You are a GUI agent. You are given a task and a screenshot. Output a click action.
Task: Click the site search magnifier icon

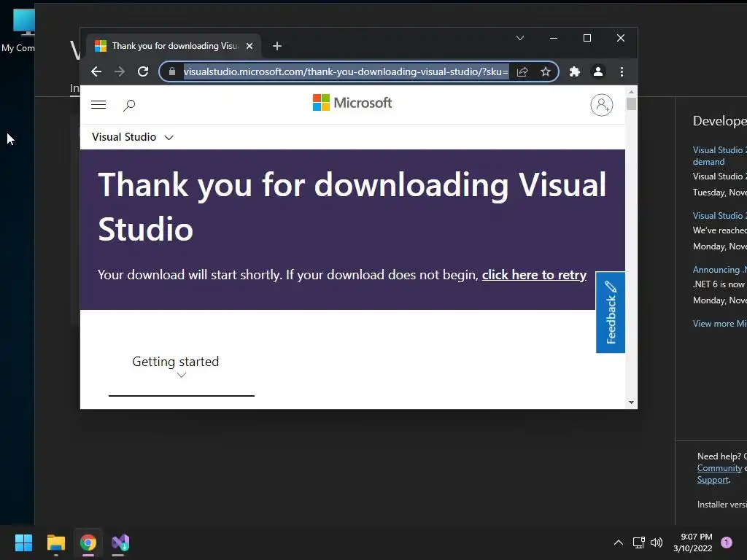[129, 105]
